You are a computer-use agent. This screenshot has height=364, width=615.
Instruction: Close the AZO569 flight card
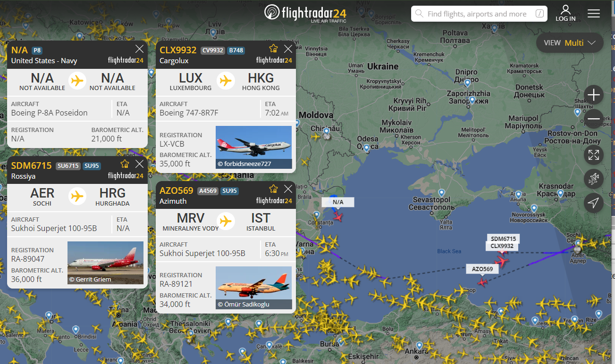pos(288,189)
